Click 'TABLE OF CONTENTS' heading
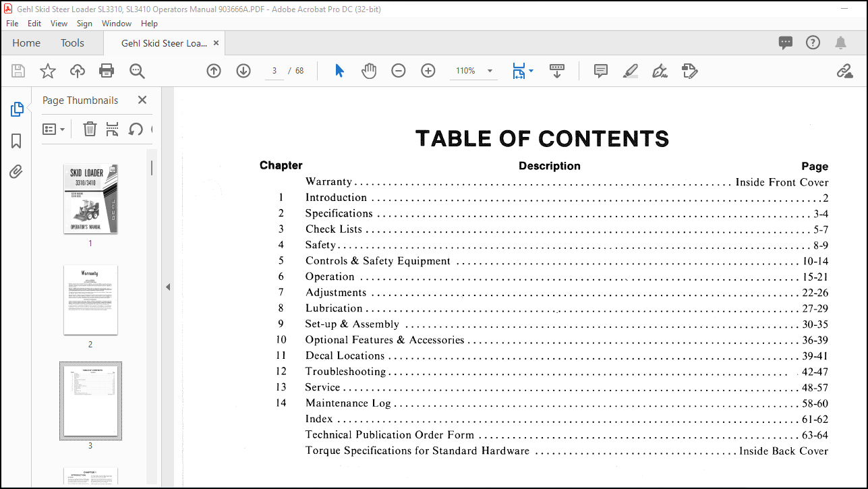Image resolution: width=868 pixels, height=489 pixels. click(x=542, y=138)
